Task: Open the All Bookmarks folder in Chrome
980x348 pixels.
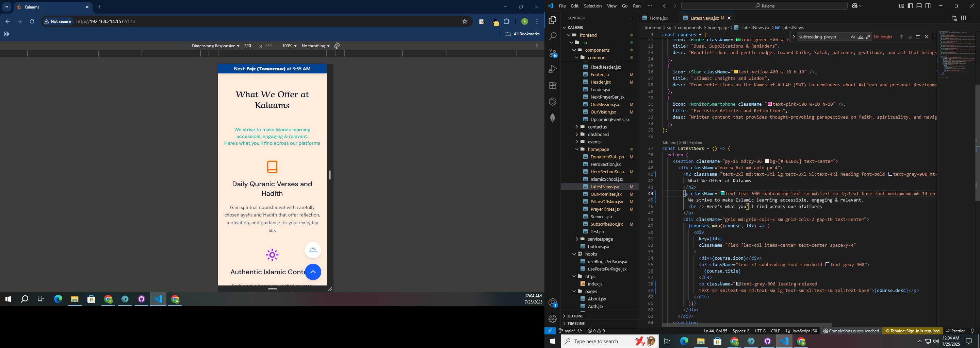Action: tap(522, 34)
